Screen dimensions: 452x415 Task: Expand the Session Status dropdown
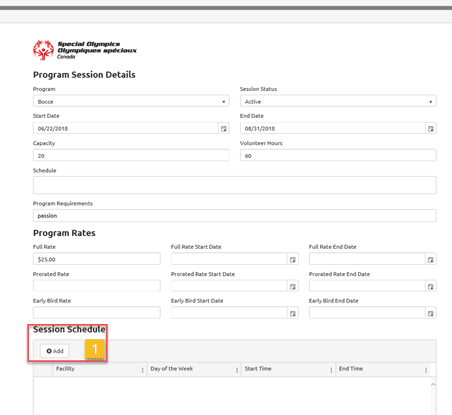[338, 101]
